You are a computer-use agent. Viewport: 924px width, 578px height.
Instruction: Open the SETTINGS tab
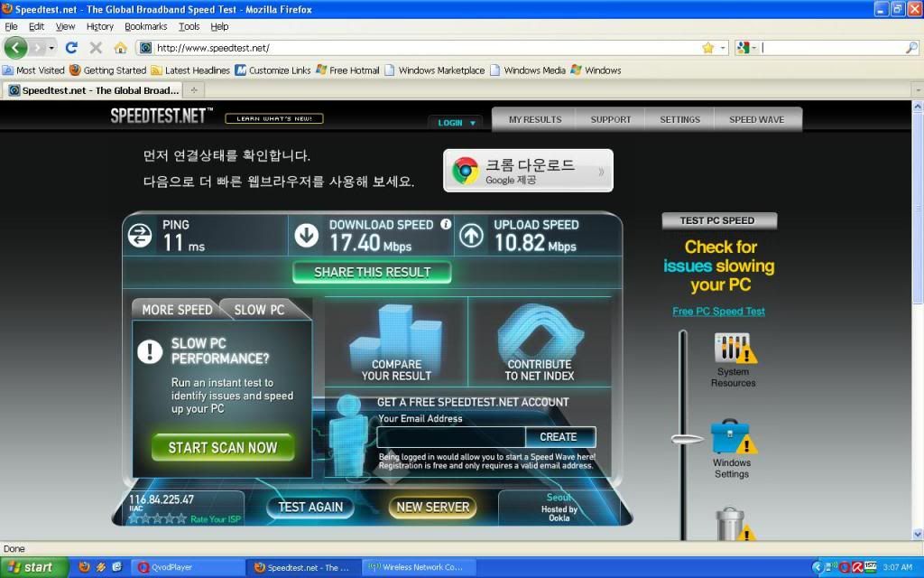[x=680, y=119]
